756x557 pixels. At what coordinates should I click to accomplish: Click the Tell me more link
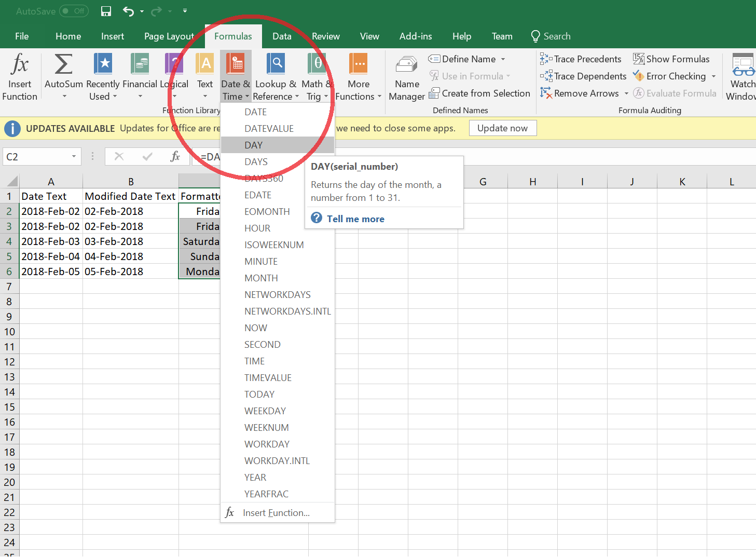pos(355,219)
